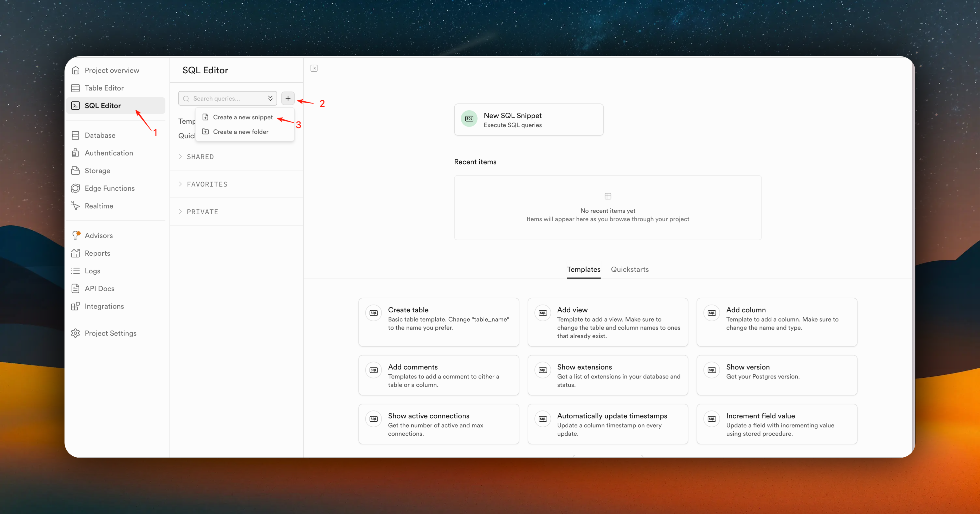The image size is (980, 514).
Task: Open the Create table template
Action: pyautogui.click(x=438, y=322)
